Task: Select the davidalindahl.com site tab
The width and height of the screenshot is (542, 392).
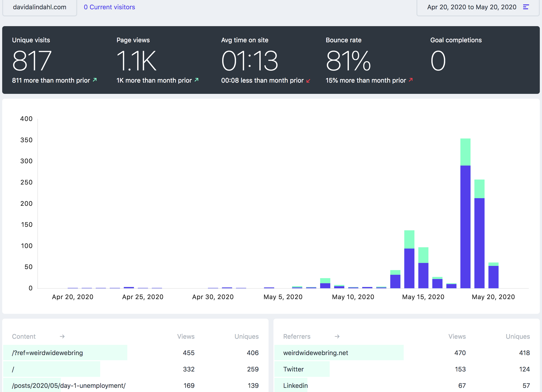Action: tap(40, 7)
